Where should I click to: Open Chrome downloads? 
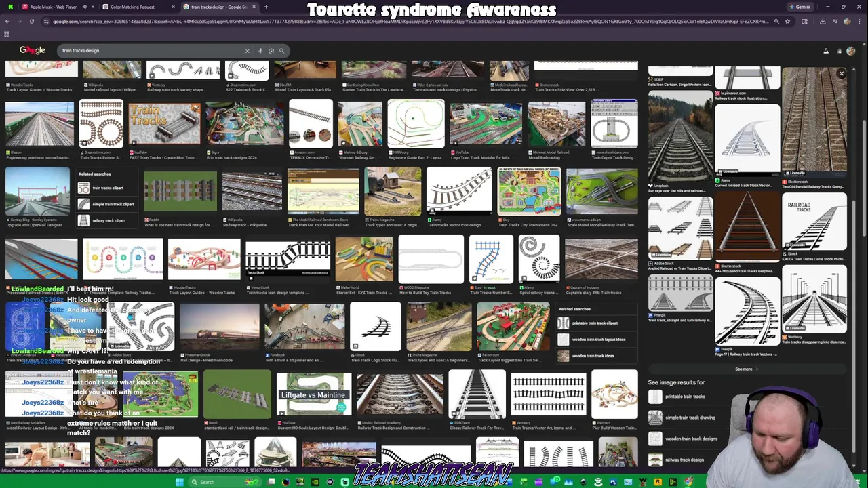(823, 22)
